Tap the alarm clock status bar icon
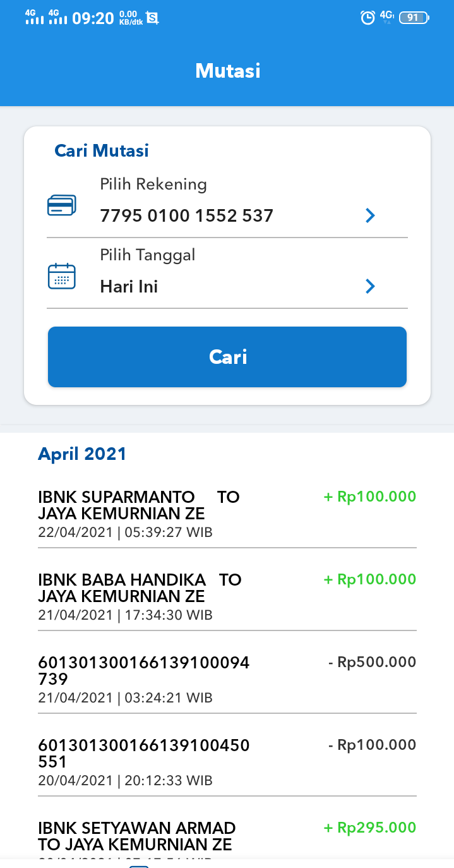Image resolution: width=454 pixels, height=868 pixels. (x=367, y=18)
